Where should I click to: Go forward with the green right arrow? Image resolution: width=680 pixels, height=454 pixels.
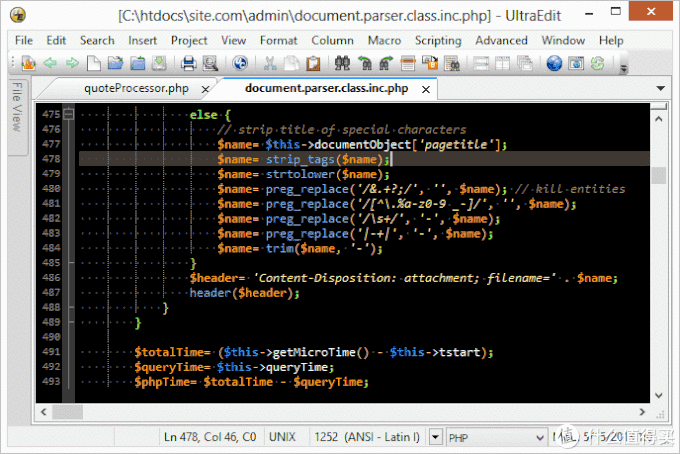pyautogui.click(x=72, y=63)
